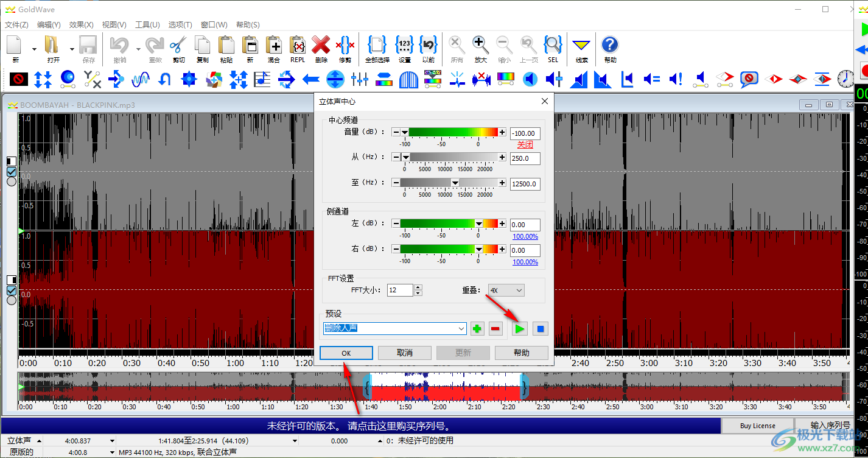
Task: Click the 至 (Hz) frequency slider
Action: pos(449,183)
